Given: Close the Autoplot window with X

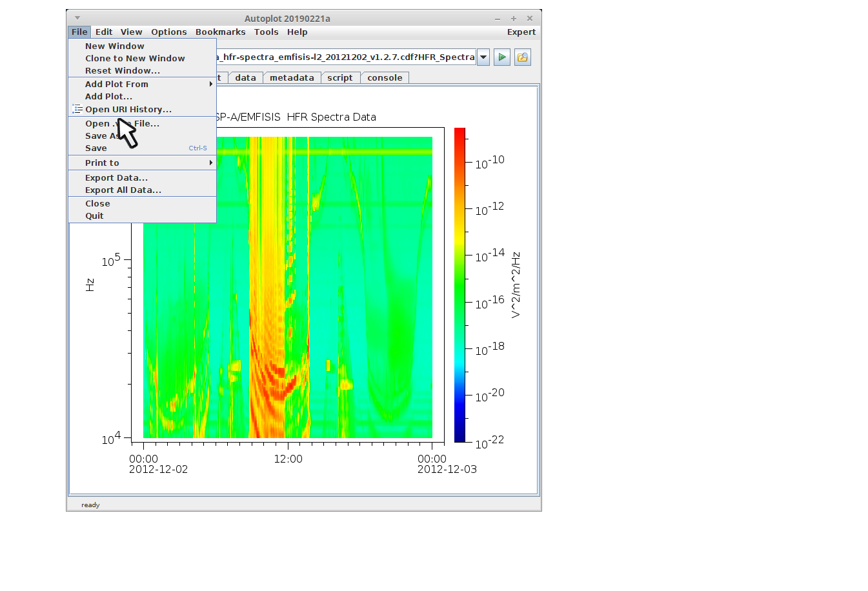Looking at the screenshot, I should [x=530, y=19].
